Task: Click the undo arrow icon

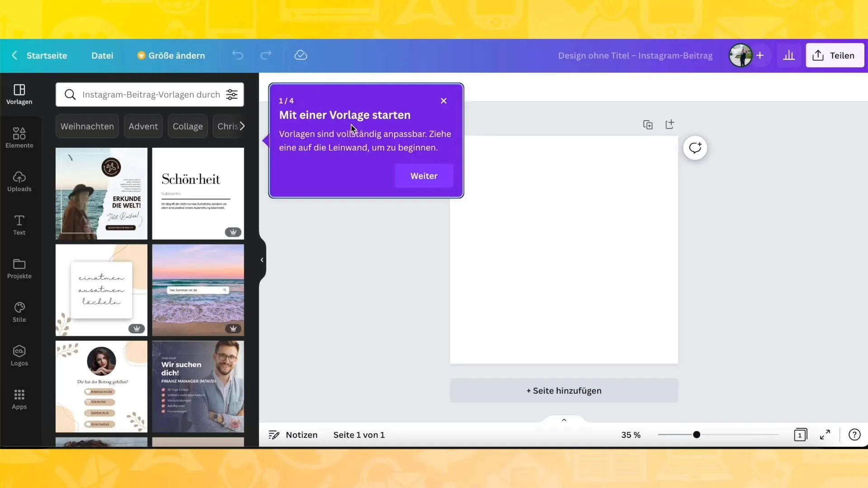Action: pos(238,56)
